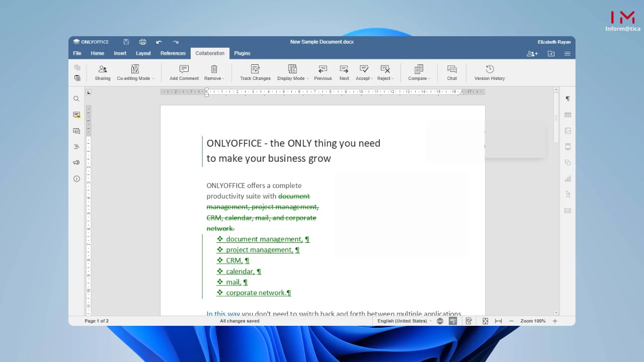Go to Previous change
The height and width of the screenshot is (362, 644).
tap(323, 72)
